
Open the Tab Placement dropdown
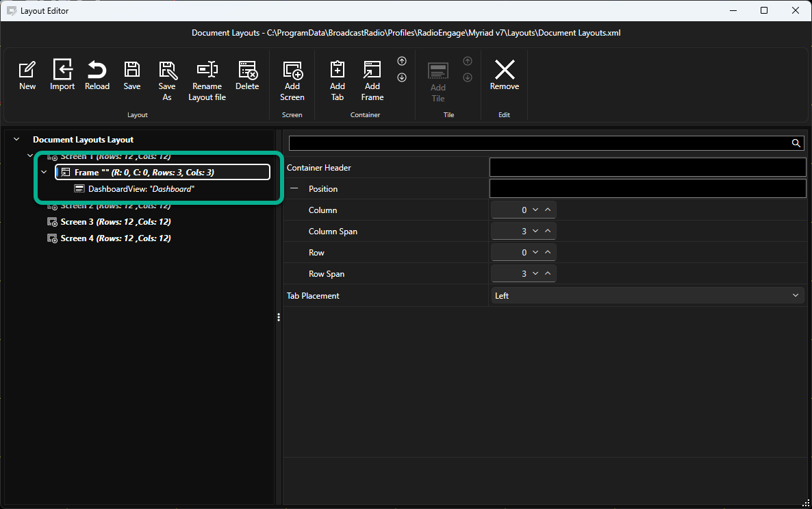[646, 295]
